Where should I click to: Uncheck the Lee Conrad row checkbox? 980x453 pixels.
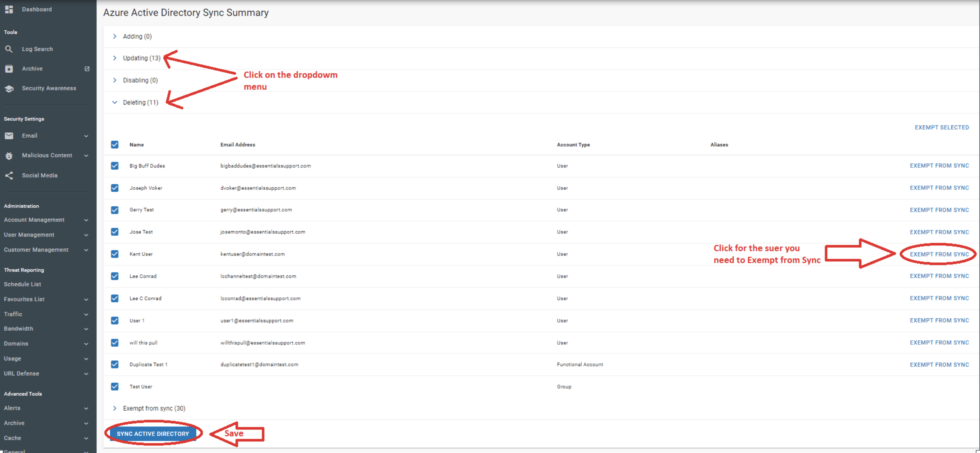[115, 276]
